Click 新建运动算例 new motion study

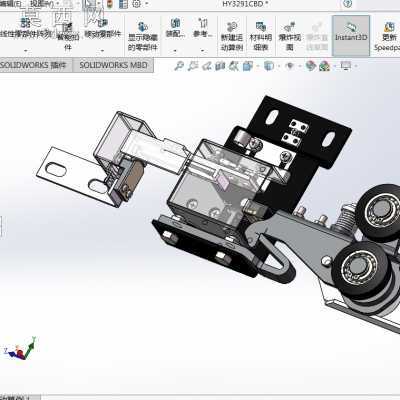pos(232,37)
